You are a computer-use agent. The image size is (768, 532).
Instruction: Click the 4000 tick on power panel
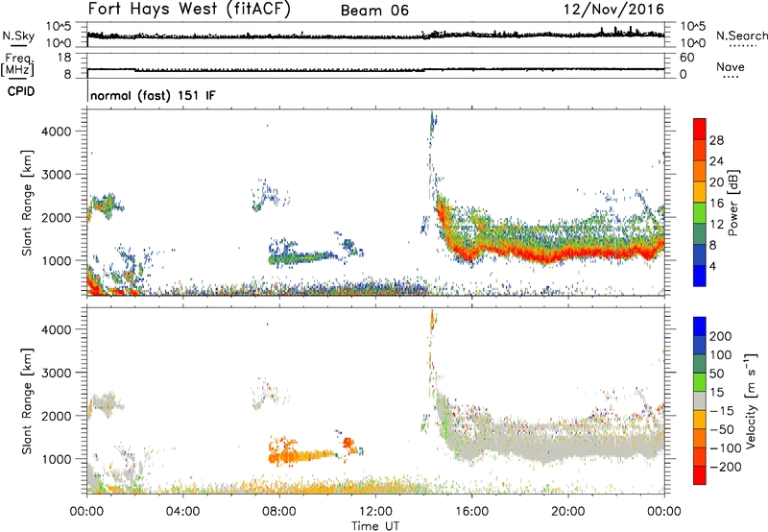[x=57, y=132]
